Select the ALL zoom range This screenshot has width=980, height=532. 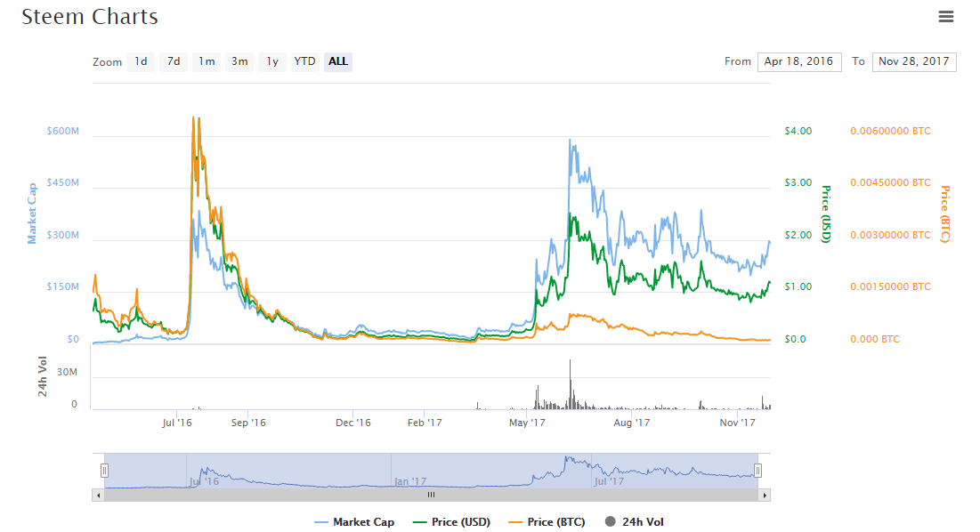pyautogui.click(x=338, y=61)
